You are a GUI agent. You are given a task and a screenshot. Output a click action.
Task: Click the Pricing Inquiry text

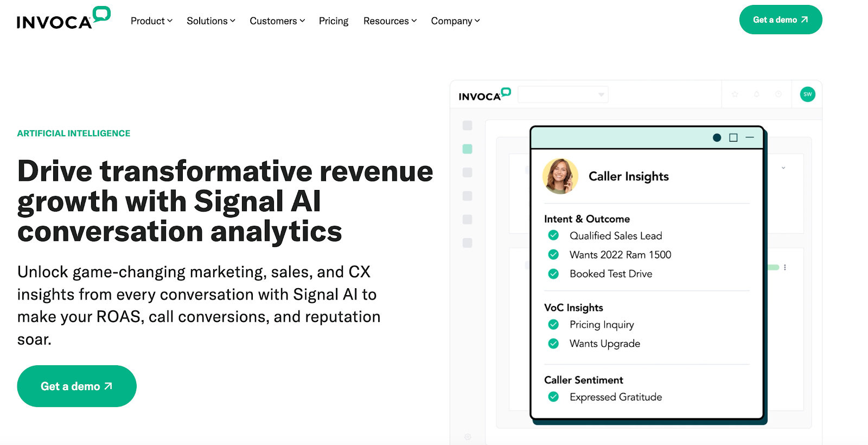coord(602,325)
